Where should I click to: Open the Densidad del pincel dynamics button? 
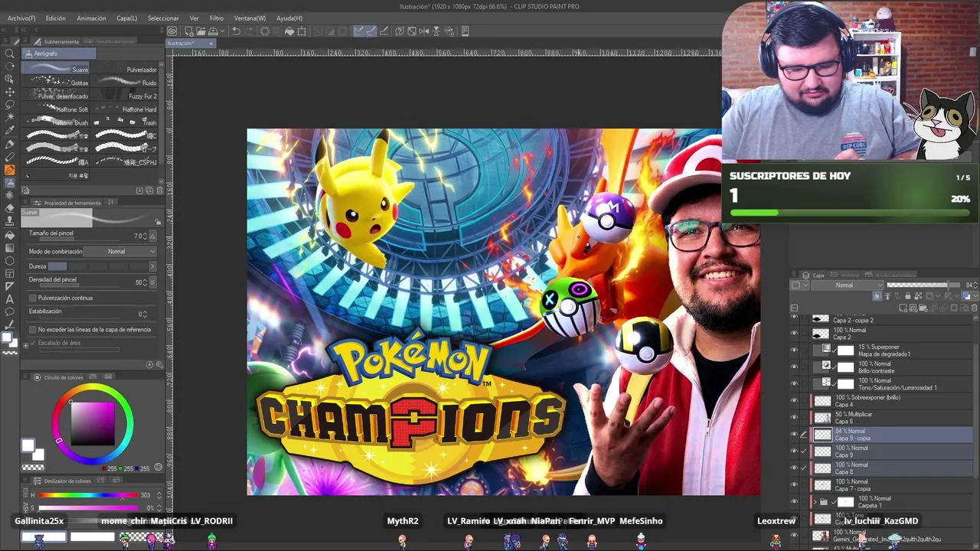[152, 282]
